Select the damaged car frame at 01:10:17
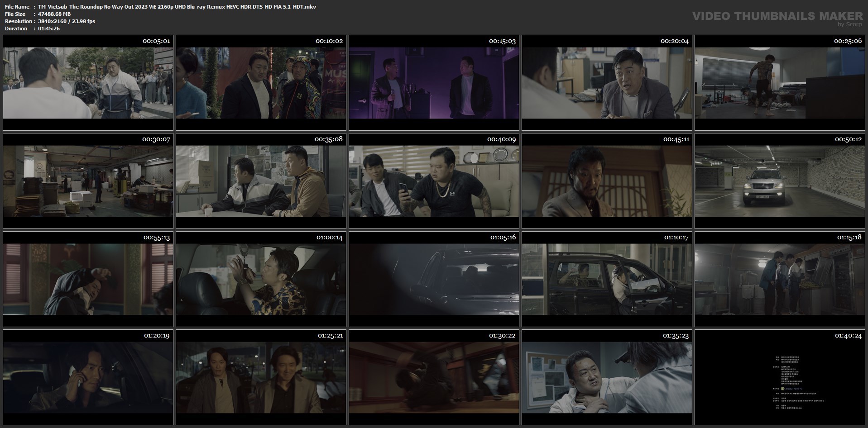Image resolution: width=868 pixels, height=428 pixels. click(x=607, y=279)
